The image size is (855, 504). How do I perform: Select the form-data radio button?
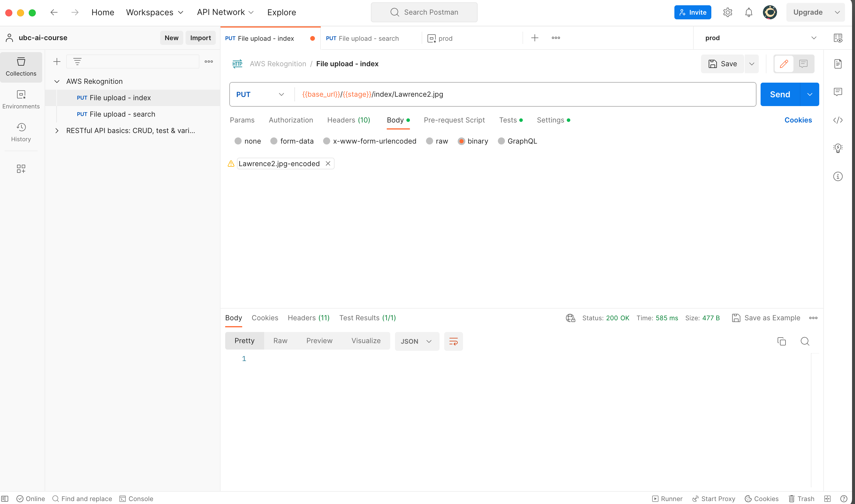[273, 141]
